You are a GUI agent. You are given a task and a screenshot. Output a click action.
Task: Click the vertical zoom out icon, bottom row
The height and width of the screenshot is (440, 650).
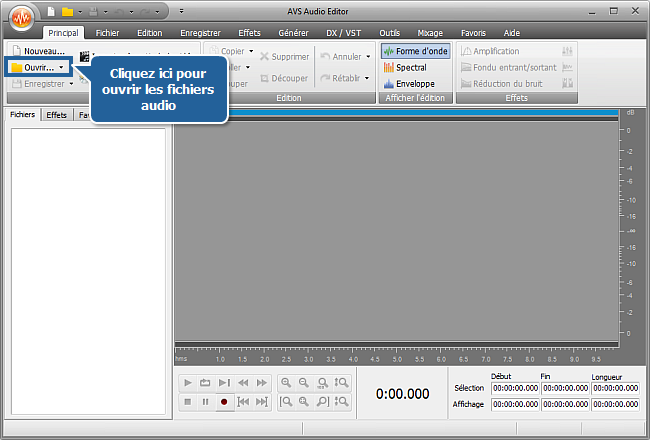(341, 401)
